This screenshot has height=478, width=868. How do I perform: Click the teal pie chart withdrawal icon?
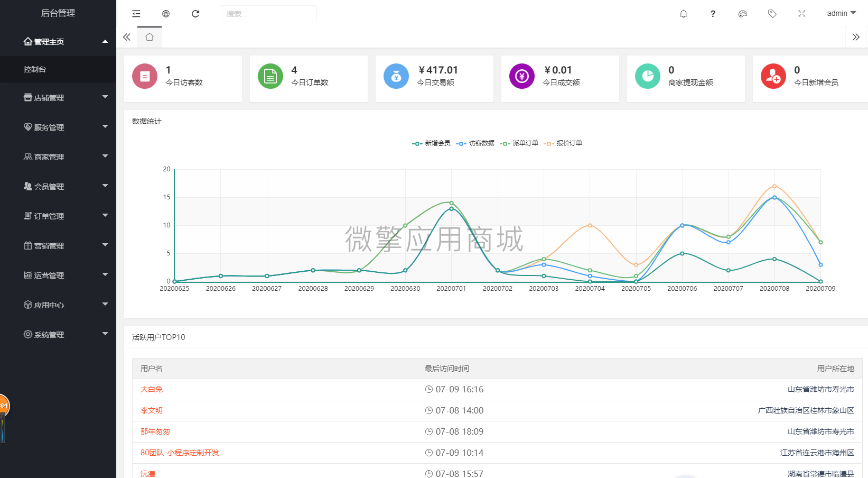coord(648,76)
